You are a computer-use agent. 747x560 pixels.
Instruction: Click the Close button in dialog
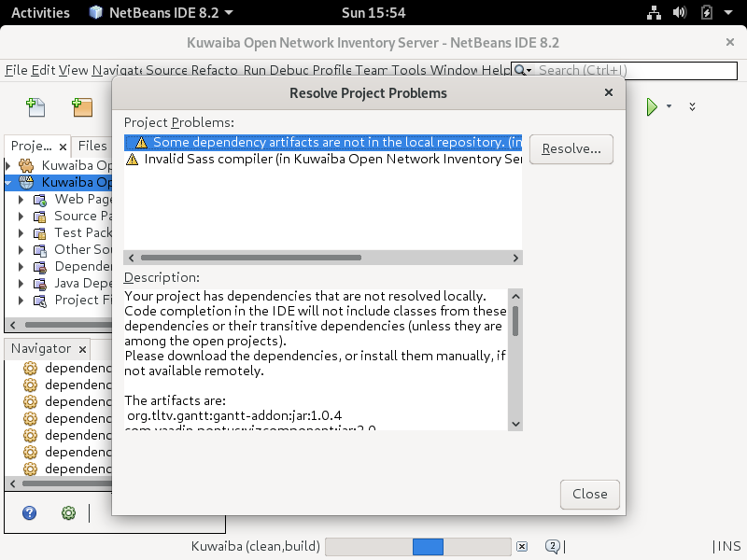[590, 495]
